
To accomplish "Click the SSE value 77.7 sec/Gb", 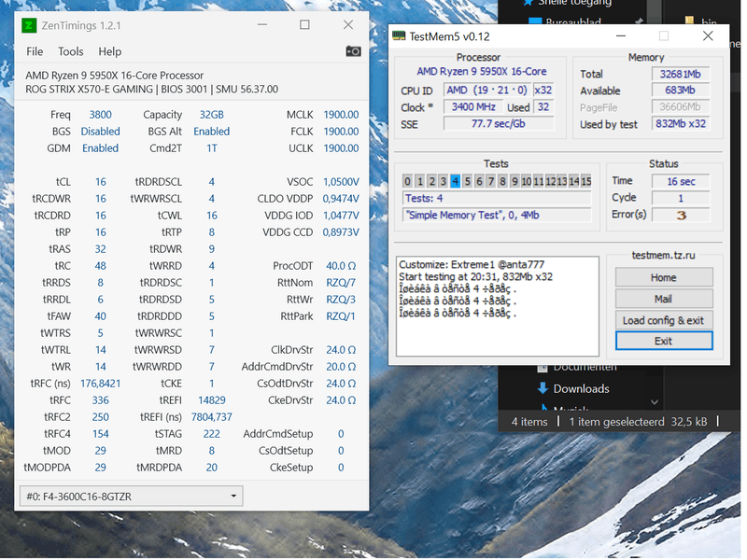I will [x=499, y=124].
